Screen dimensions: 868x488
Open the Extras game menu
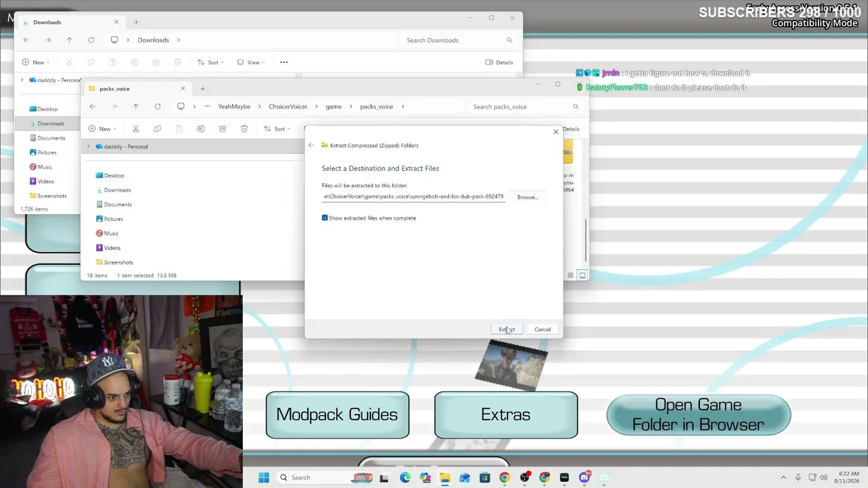click(506, 415)
